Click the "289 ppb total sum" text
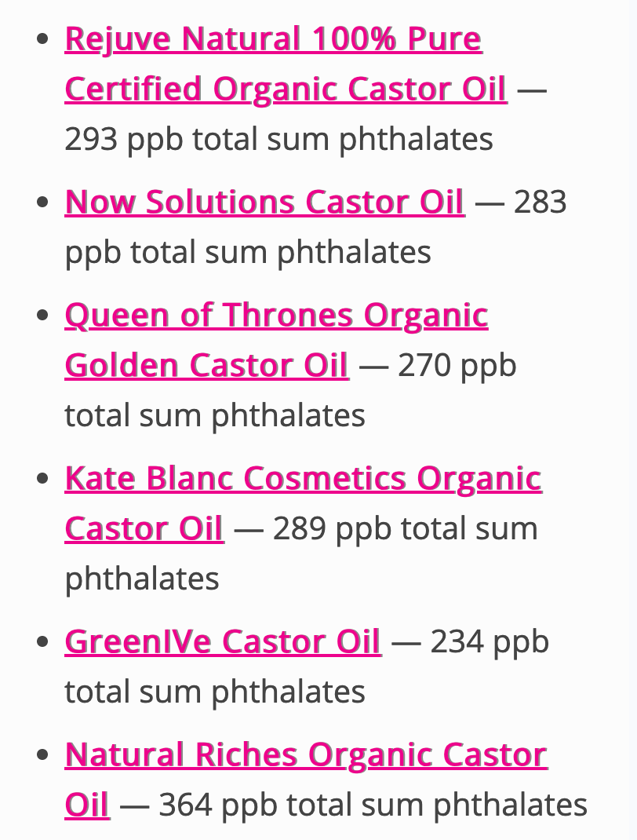Image resolution: width=637 pixels, height=840 pixels. click(405, 528)
